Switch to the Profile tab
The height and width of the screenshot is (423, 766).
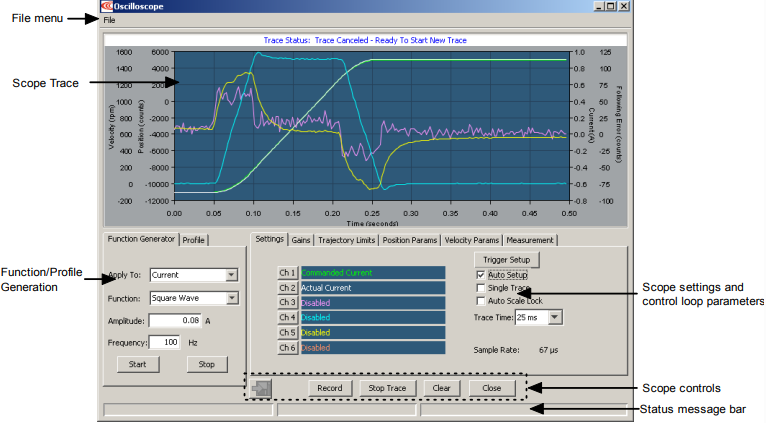tap(193, 240)
